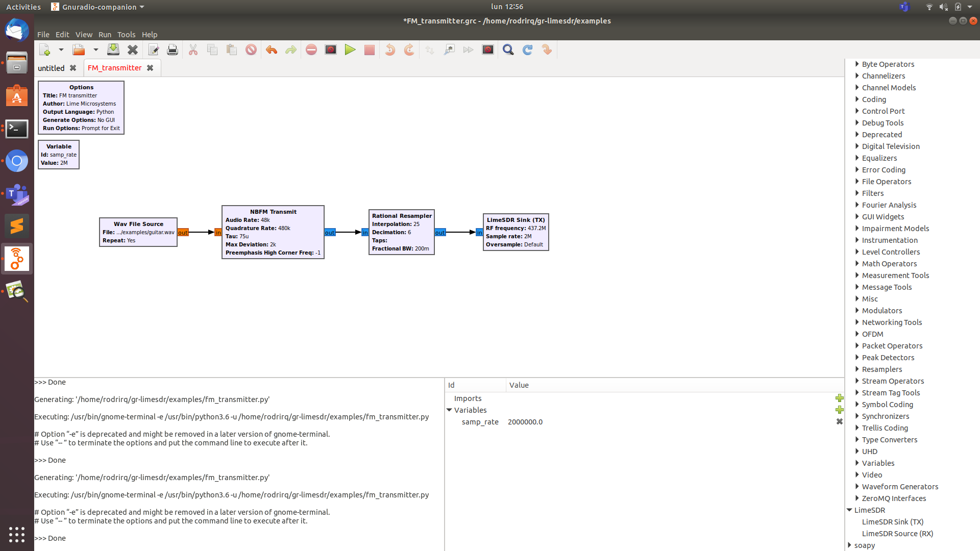This screenshot has width=980, height=551.
Task: Click the Rotate counterclockwise icon
Action: pyautogui.click(x=390, y=49)
